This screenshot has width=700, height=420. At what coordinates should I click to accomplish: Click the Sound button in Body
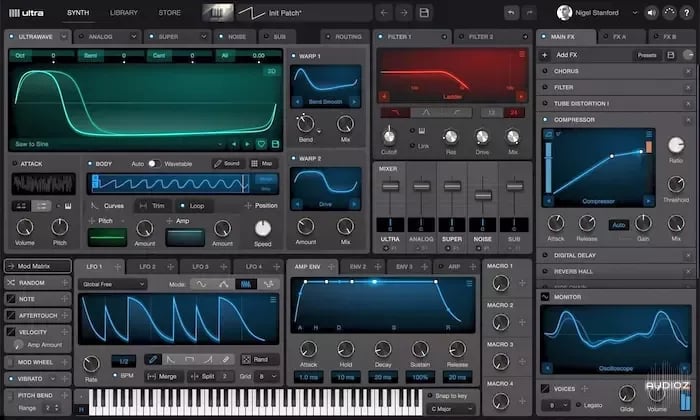point(227,164)
